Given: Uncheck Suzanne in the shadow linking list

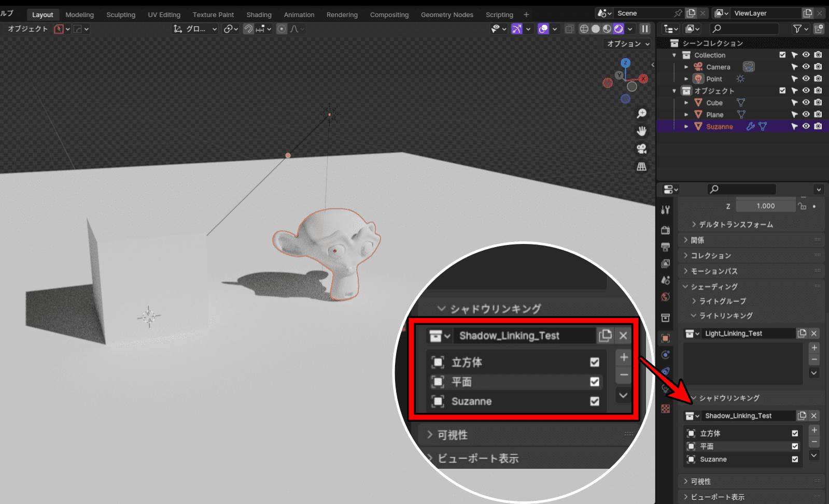Looking at the screenshot, I should point(795,459).
